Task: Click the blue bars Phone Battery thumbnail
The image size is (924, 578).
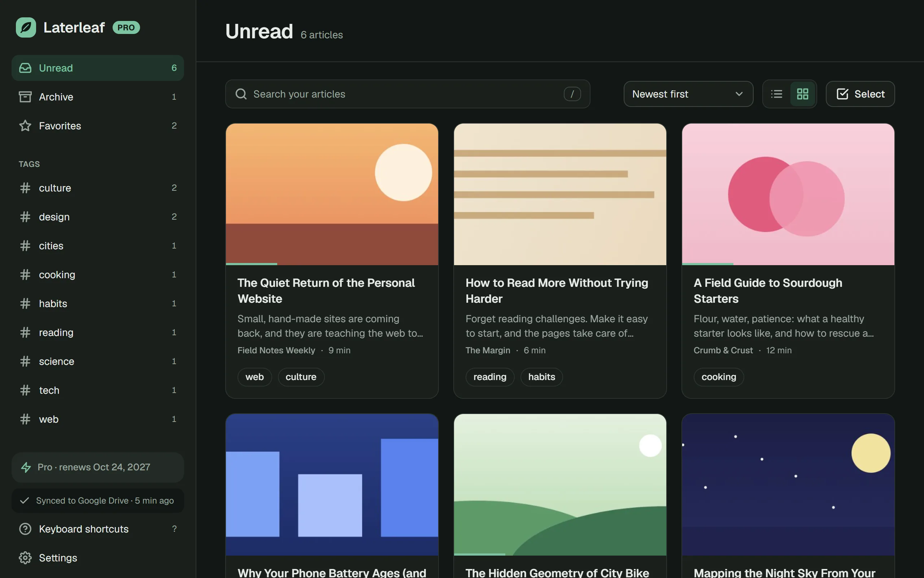Action: (332, 484)
